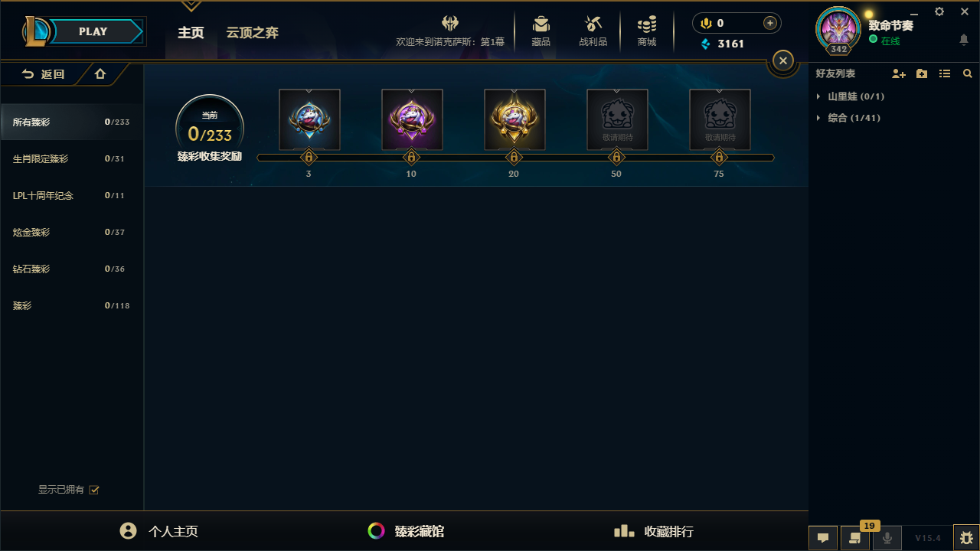Open the friend list view options icon

pyautogui.click(x=945, y=73)
